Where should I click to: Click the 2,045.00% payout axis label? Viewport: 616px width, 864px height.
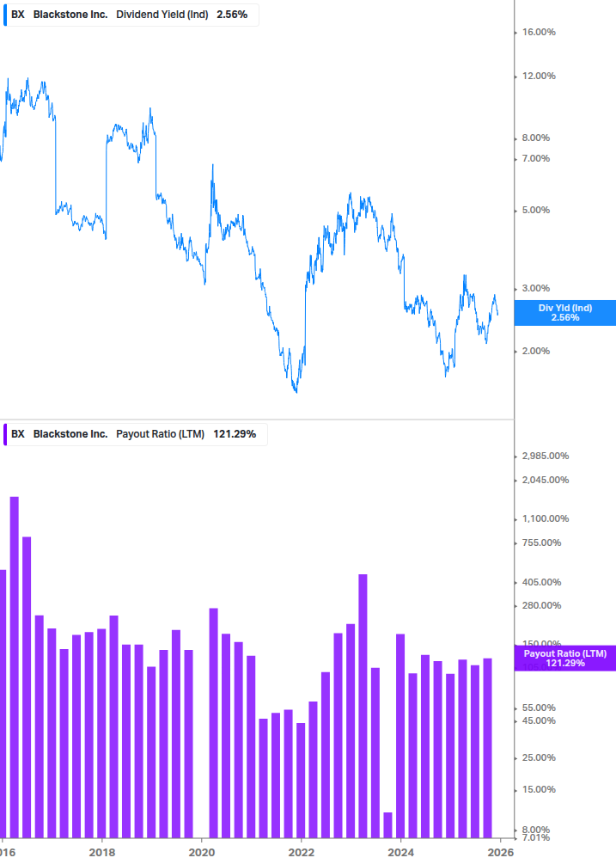click(545, 480)
